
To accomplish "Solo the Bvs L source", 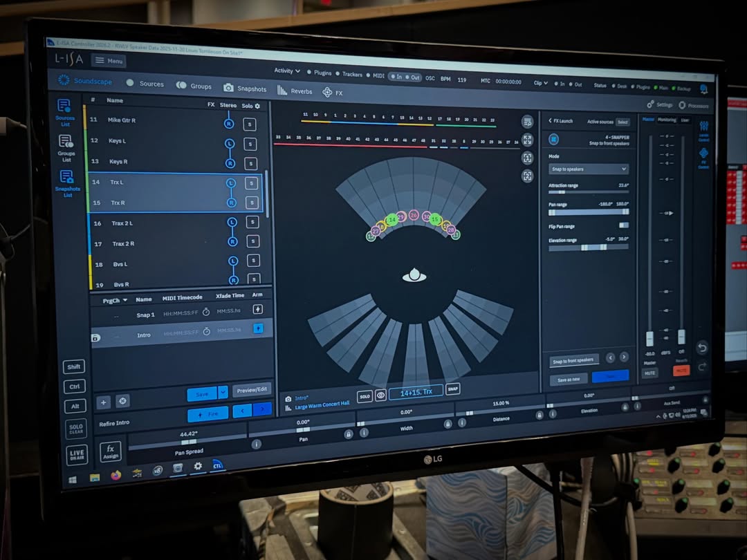I will click(253, 261).
